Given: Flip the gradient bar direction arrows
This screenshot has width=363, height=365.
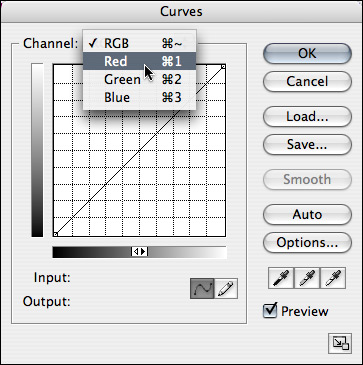Looking at the screenshot, I should 140,252.
